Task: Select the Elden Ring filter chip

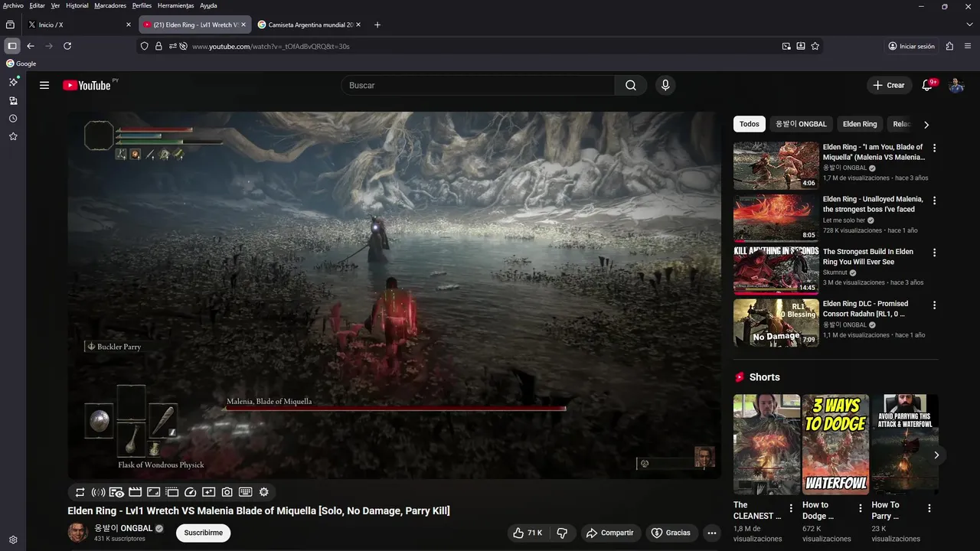Action: click(860, 124)
